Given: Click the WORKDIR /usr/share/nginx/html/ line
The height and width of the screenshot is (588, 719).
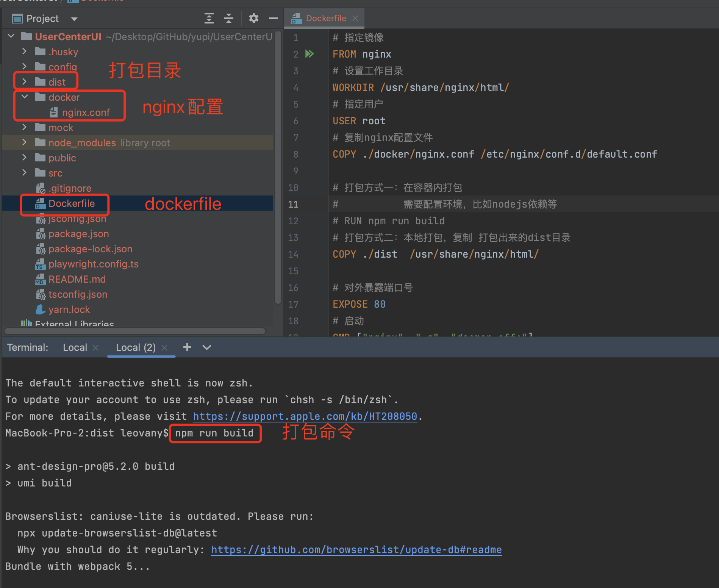Looking at the screenshot, I should coord(420,88).
